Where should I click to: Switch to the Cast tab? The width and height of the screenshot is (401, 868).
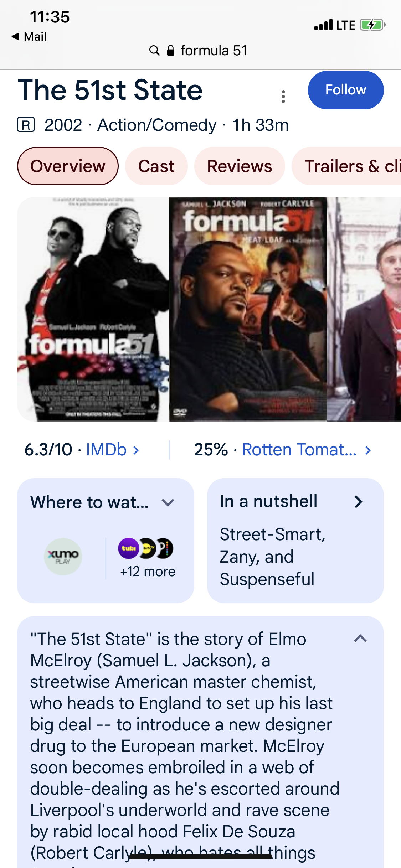pyautogui.click(x=156, y=166)
